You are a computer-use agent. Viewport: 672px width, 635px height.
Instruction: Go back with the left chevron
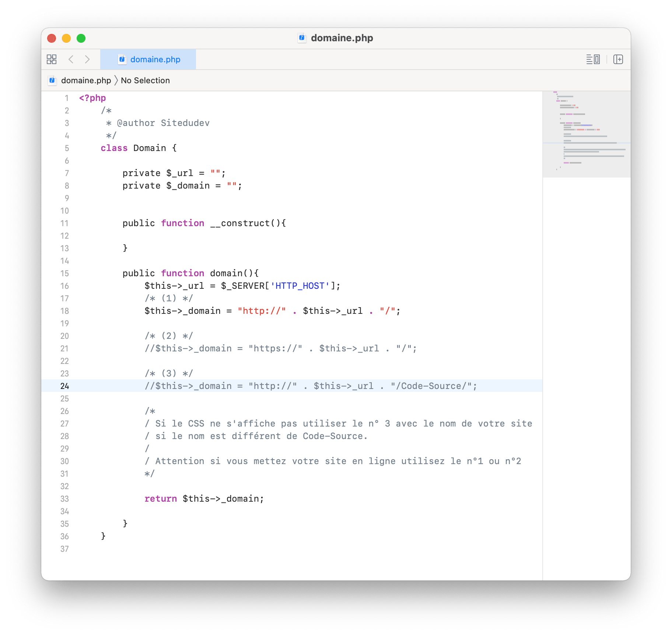71,59
